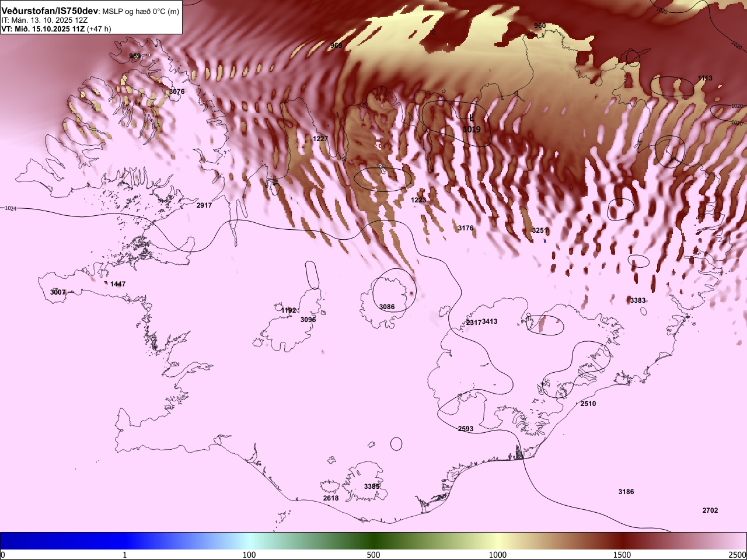The width and height of the screenshot is (747, 560).
Task: Click the 1019 pressure value
Action: tap(472, 129)
